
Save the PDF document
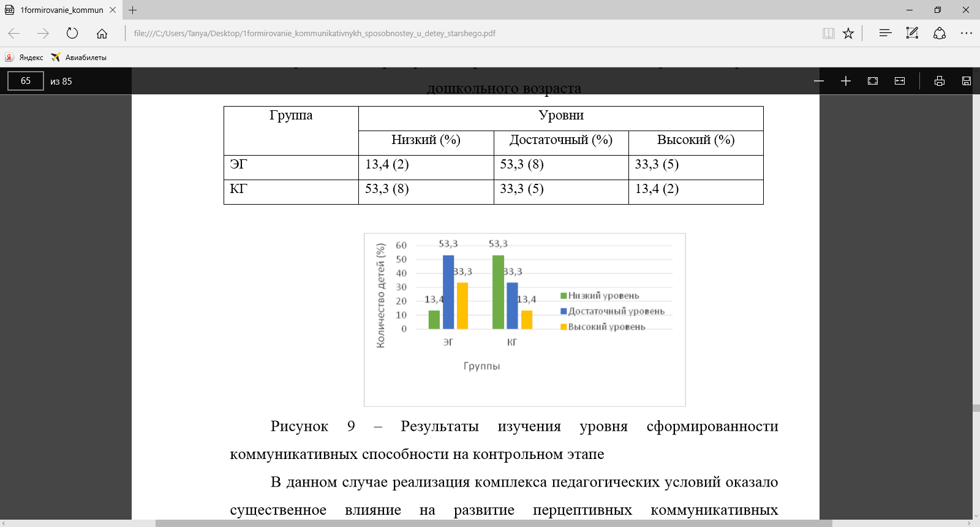click(967, 81)
